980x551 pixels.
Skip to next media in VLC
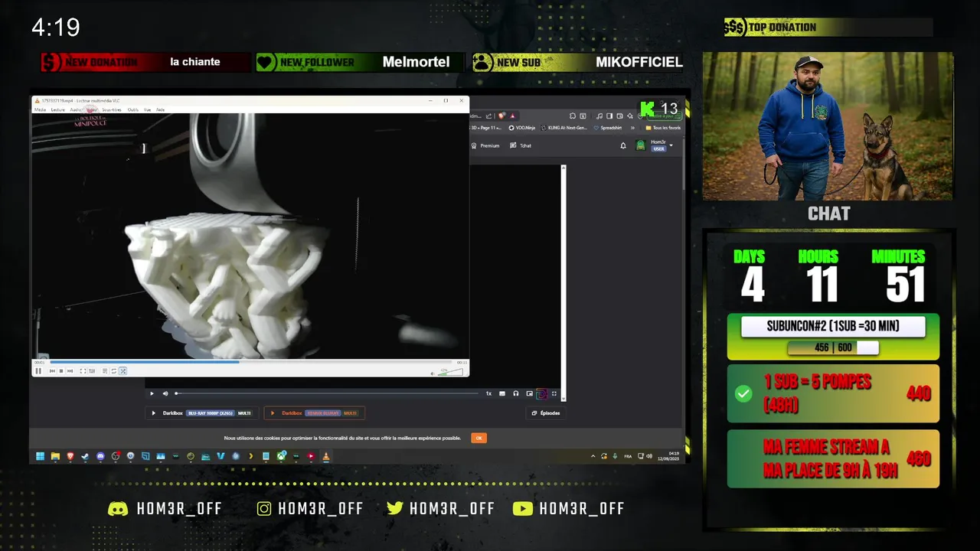pos(70,371)
